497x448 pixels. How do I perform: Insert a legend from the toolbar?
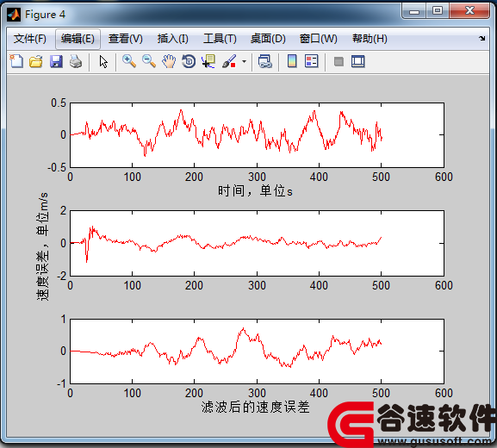[x=312, y=61]
